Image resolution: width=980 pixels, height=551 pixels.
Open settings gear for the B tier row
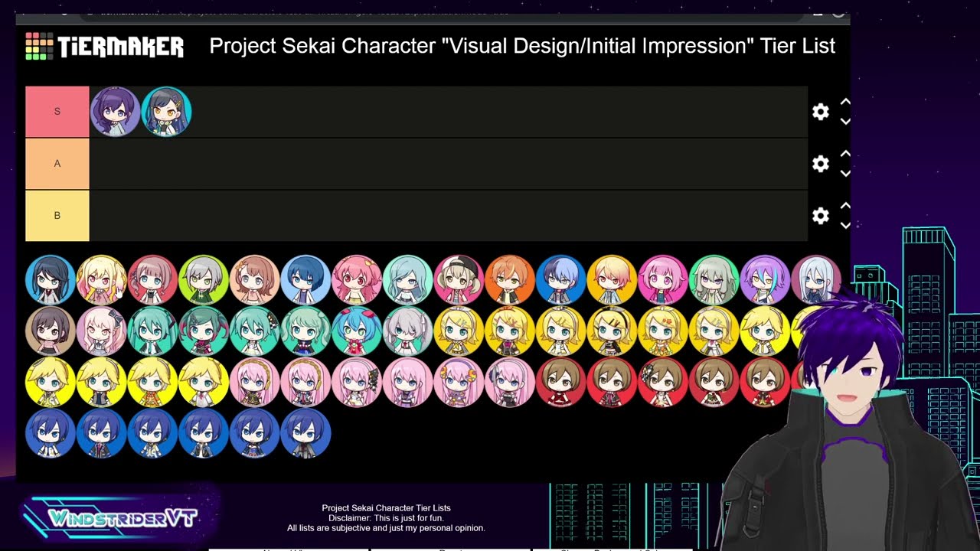tap(821, 216)
